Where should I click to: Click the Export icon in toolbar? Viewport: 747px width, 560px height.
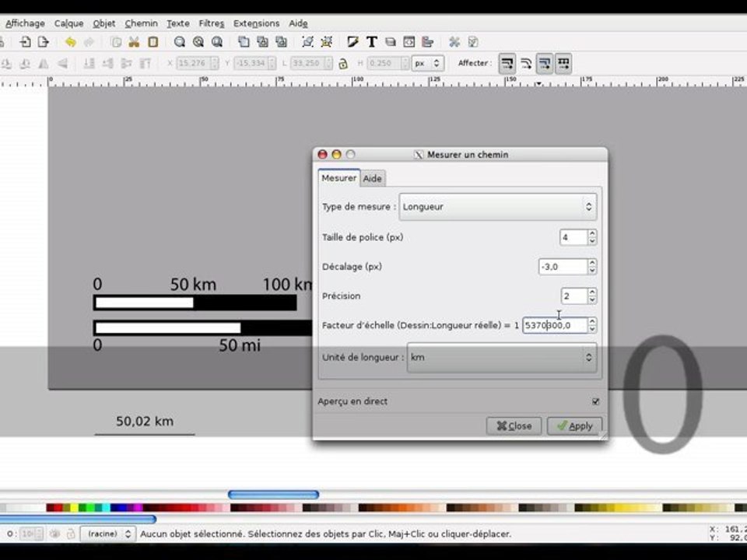[x=44, y=42]
